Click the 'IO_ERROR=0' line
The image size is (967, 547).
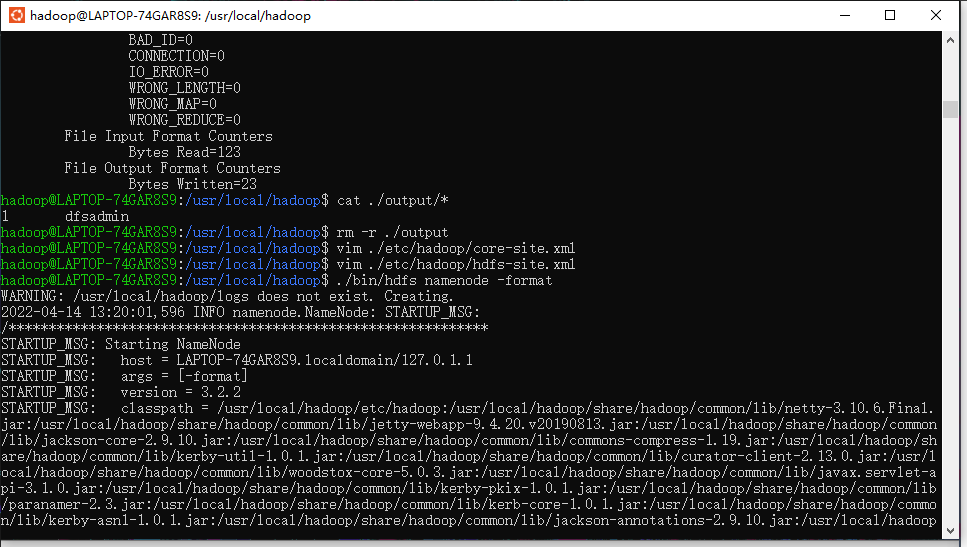pyautogui.click(x=168, y=72)
